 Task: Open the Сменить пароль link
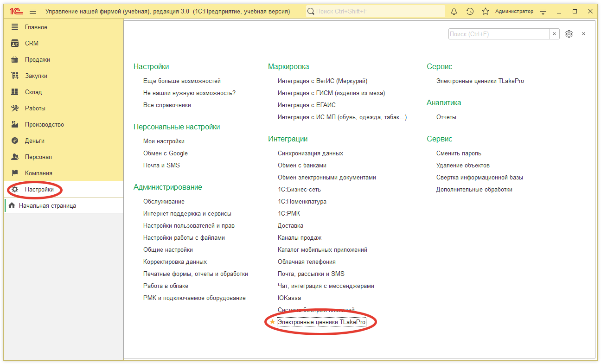(459, 153)
